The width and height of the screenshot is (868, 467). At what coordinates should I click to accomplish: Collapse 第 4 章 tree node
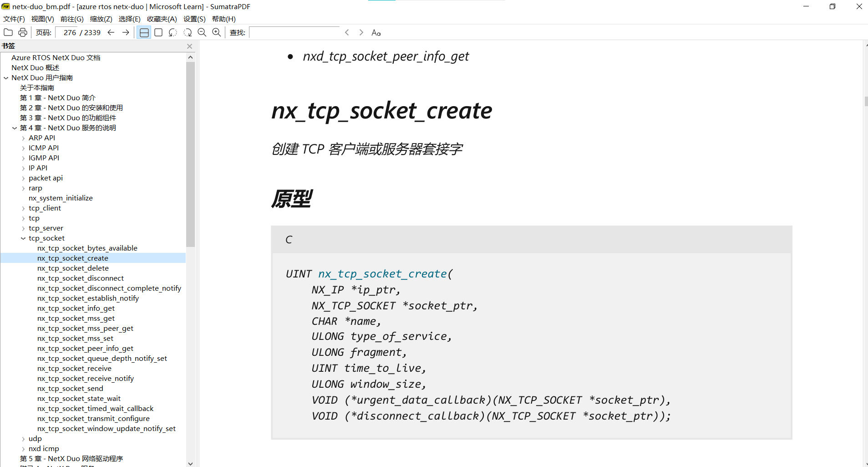[x=15, y=128]
